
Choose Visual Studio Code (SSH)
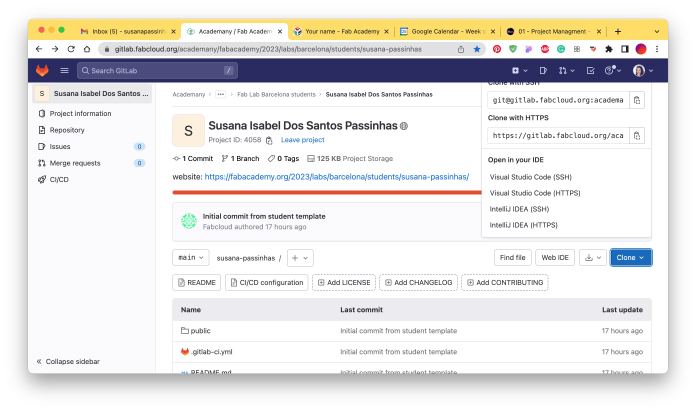pos(530,177)
